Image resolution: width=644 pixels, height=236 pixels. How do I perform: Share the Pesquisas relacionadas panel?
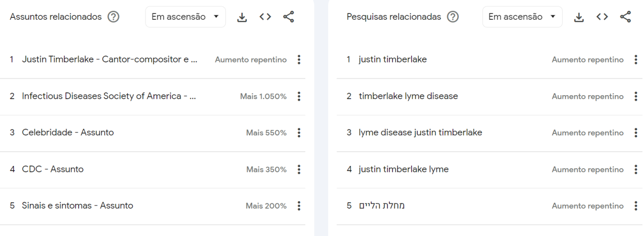(x=626, y=17)
